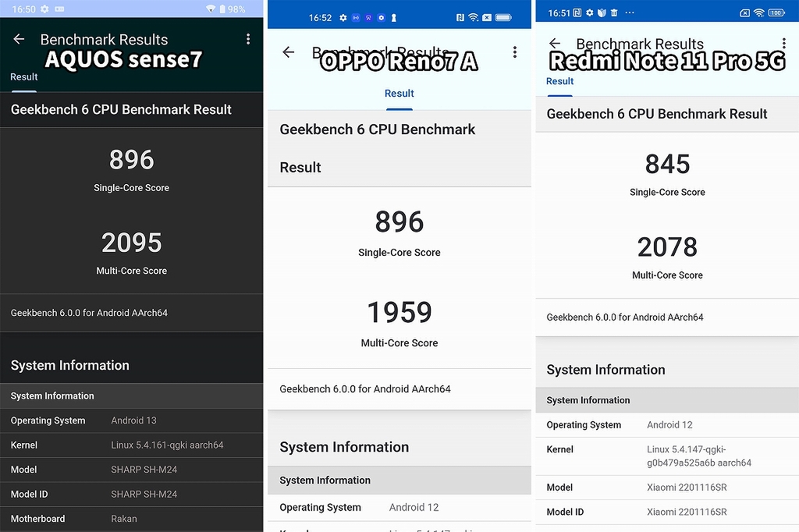Viewport: 799px width, 532px height.
Task: Click Geekbench 6 CPU Benchmark Result title on Redmi
Action: (657, 114)
